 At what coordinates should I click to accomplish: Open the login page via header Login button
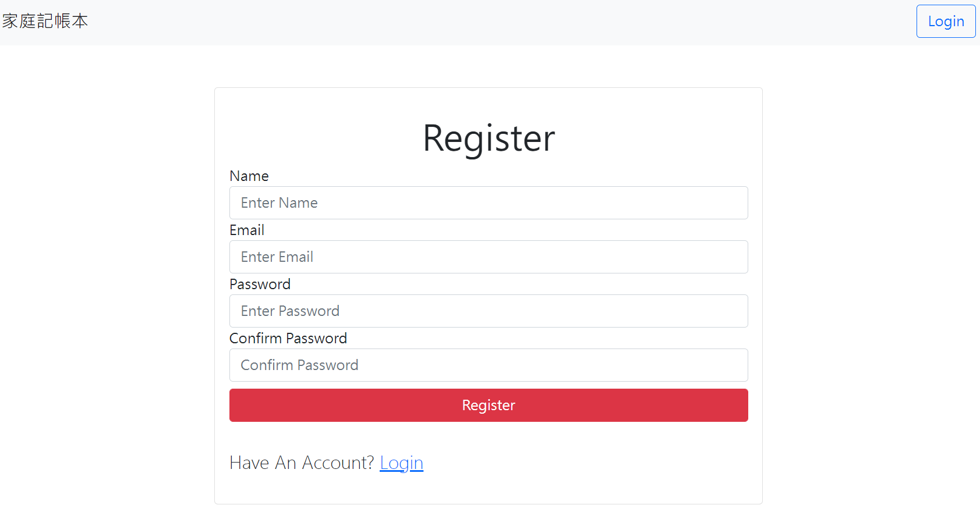click(x=945, y=21)
